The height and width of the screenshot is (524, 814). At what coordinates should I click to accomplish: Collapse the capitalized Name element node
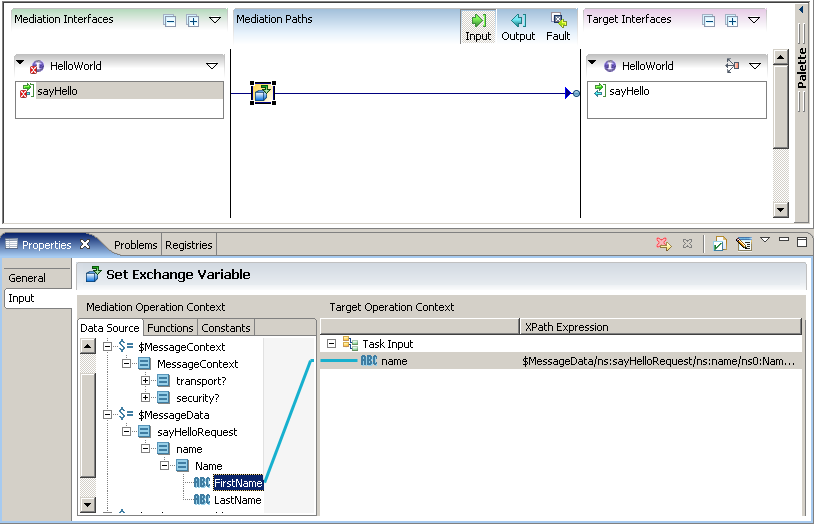click(x=164, y=466)
